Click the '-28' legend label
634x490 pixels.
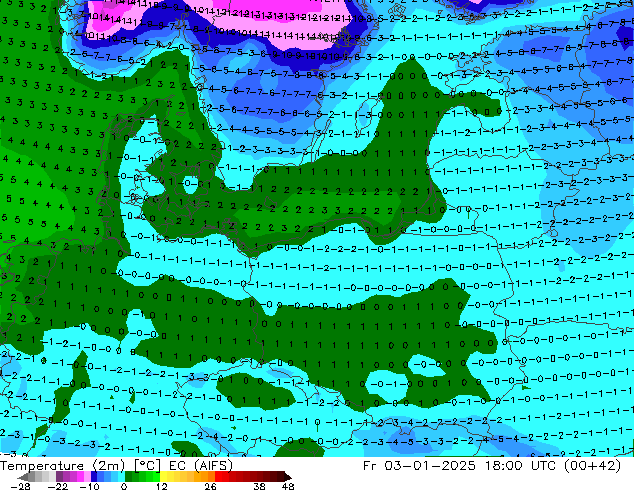pos(20,486)
